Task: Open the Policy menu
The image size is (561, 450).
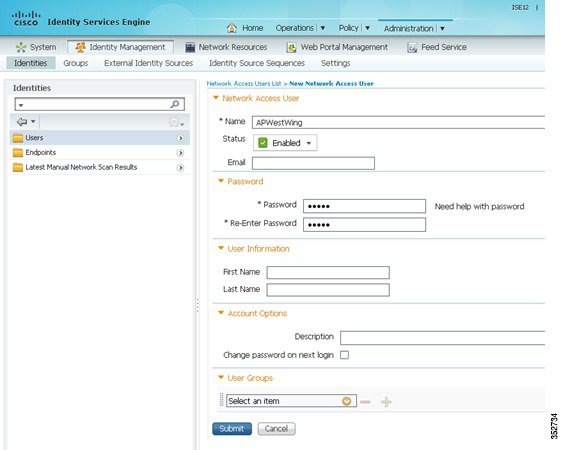Action: [x=354, y=28]
